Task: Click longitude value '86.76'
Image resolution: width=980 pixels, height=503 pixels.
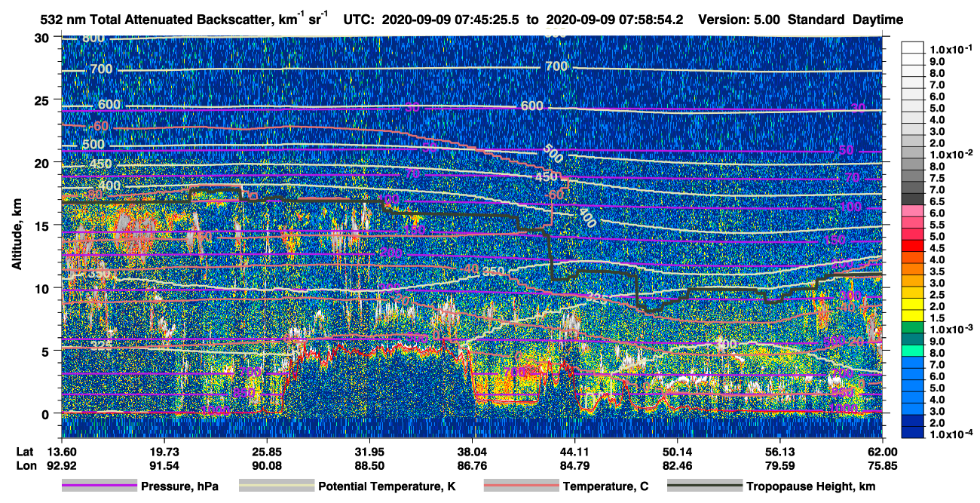Action: point(472,465)
